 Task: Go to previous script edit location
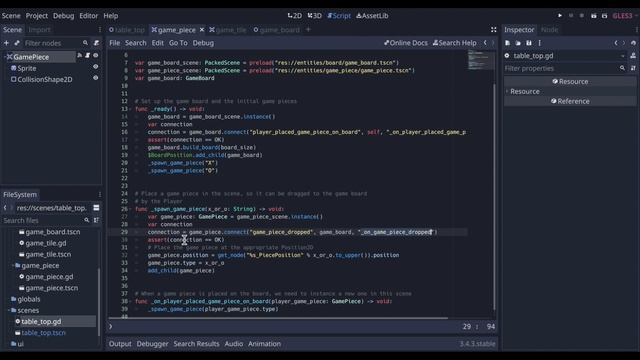(485, 43)
